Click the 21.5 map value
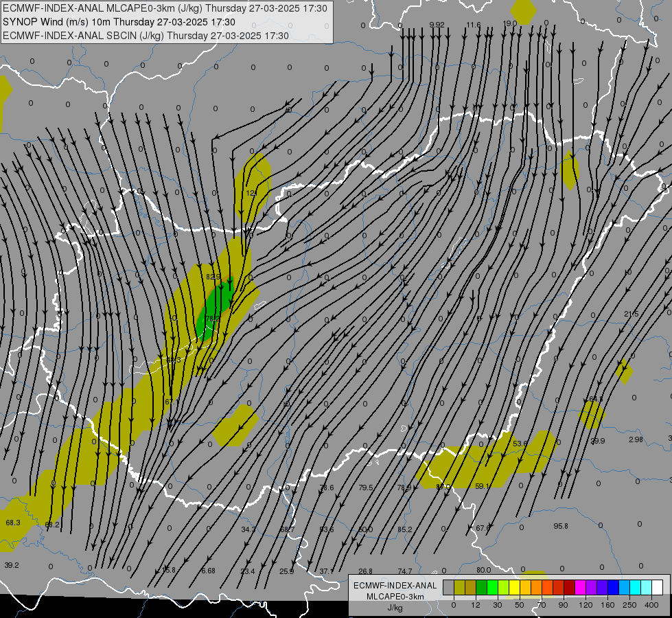 tap(631, 314)
